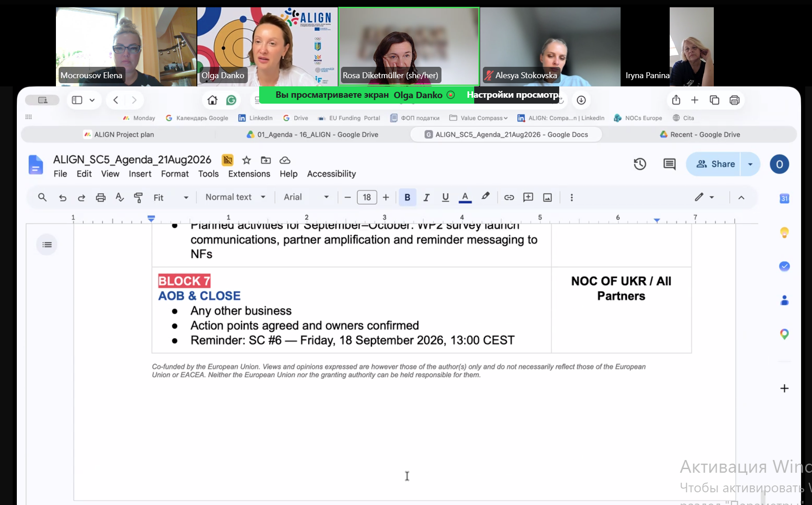
Task: Switch to ALIGN Project plan tab
Action: (x=119, y=135)
